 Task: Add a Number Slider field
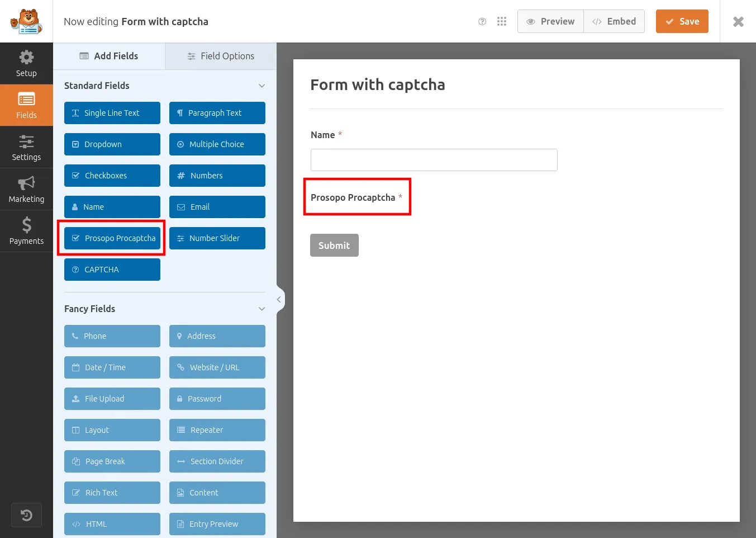click(x=217, y=238)
